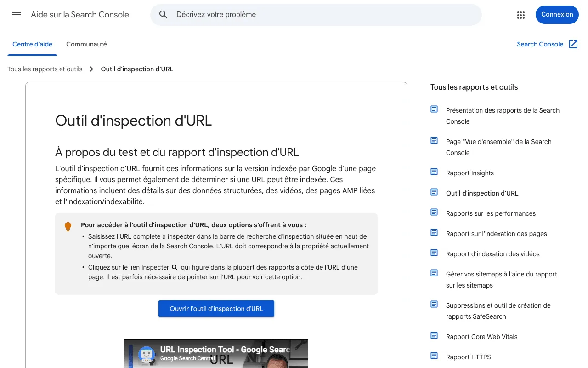Open the Search Console link
The image size is (588, 368).
click(x=540, y=44)
